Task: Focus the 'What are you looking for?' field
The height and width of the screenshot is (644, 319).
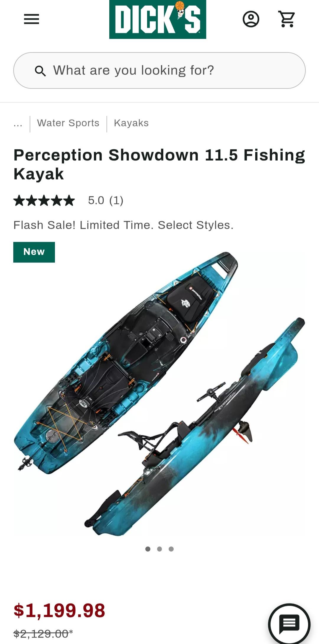Action: click(159, 71)
